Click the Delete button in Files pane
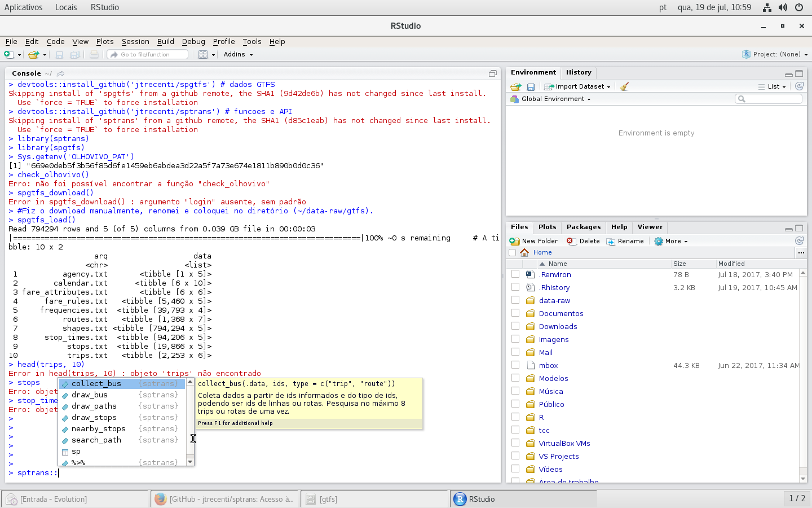Screen dimensions: 812x508 tap(583, 241)
